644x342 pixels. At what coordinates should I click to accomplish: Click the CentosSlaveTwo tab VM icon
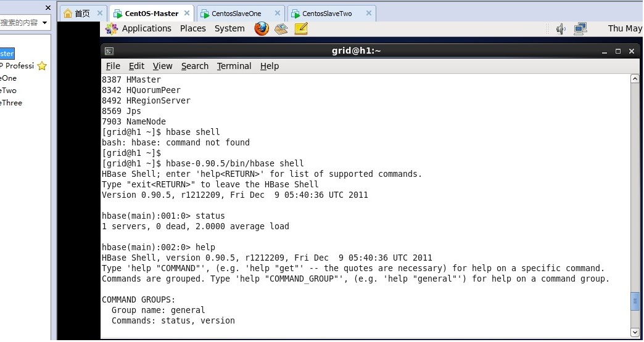click(x=295, y=14)
